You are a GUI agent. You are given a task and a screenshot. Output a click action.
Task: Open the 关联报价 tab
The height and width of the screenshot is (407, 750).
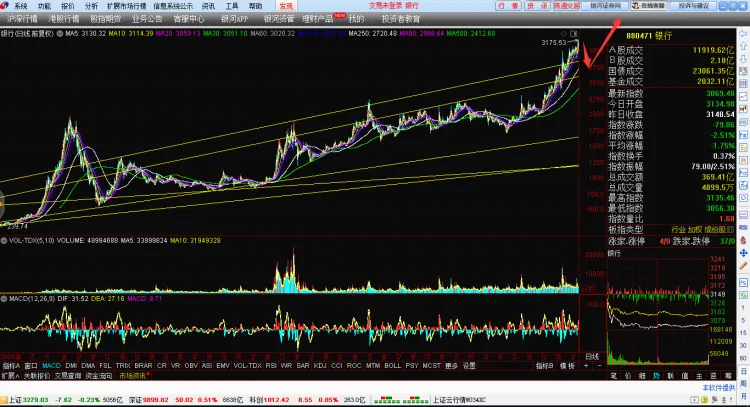(x=37, y=376)
